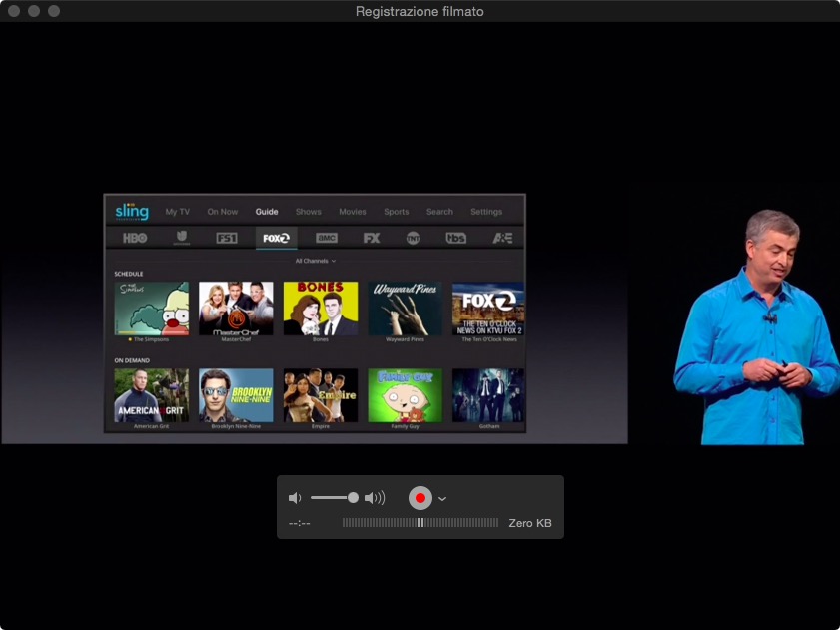Screen dimensions: 840x630
Task: Open the Wayward Pines thumbnail
Action: point(405,309)
